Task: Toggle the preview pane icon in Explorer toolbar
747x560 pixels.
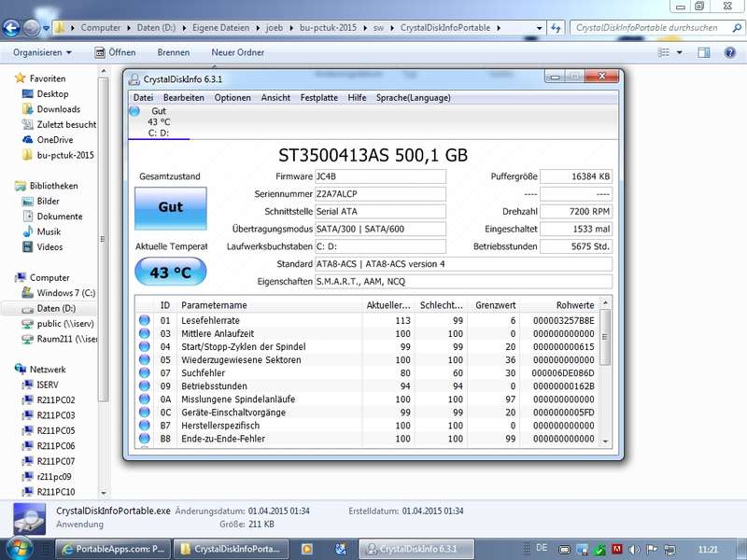Action: 704,52
